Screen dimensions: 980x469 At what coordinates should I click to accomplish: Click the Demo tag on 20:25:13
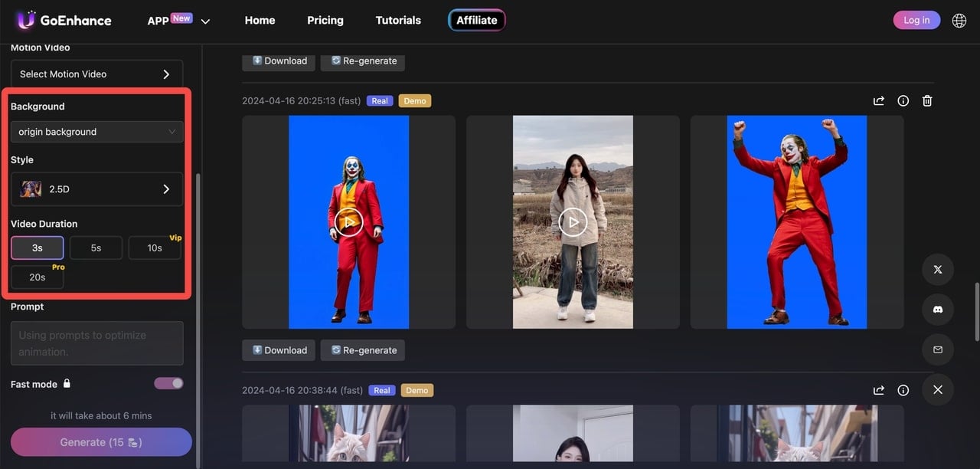point(415,100)
